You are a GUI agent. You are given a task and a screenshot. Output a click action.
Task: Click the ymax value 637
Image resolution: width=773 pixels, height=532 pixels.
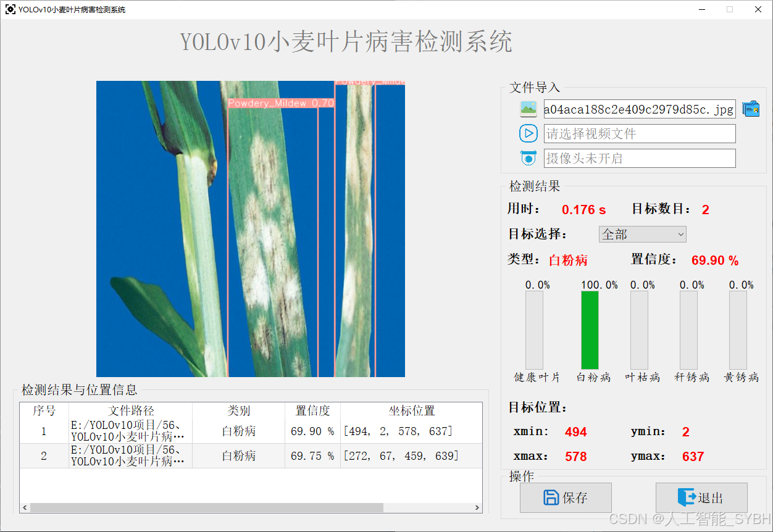(x=693, y=457)
